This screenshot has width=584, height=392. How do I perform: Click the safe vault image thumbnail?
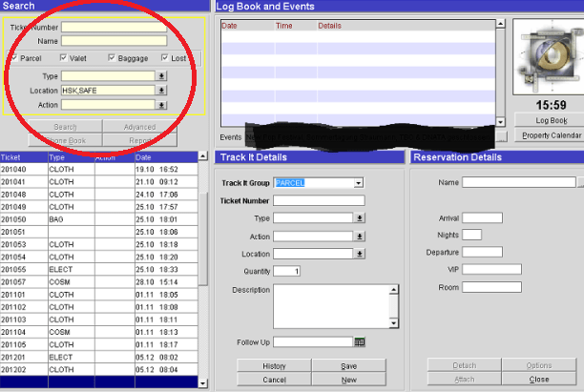[548, 52]
